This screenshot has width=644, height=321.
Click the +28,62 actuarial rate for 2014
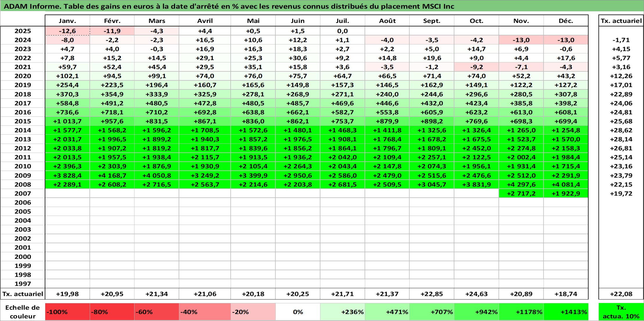coord(621,130)
